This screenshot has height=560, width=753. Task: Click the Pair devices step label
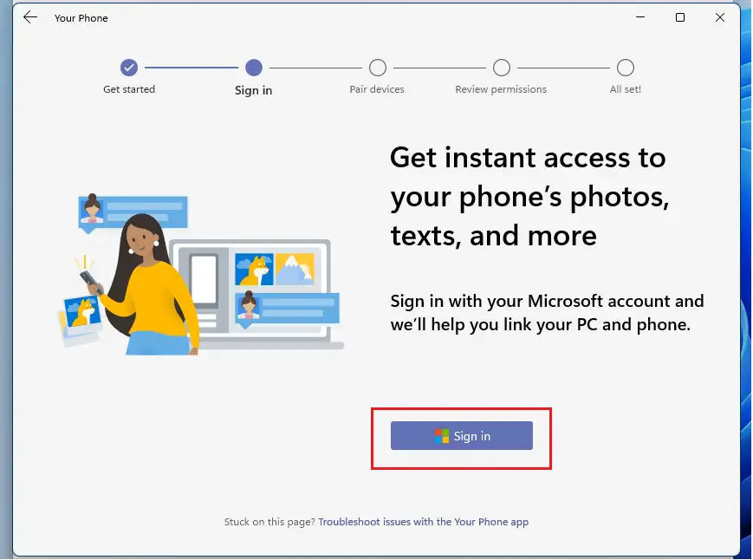[377, 89]
